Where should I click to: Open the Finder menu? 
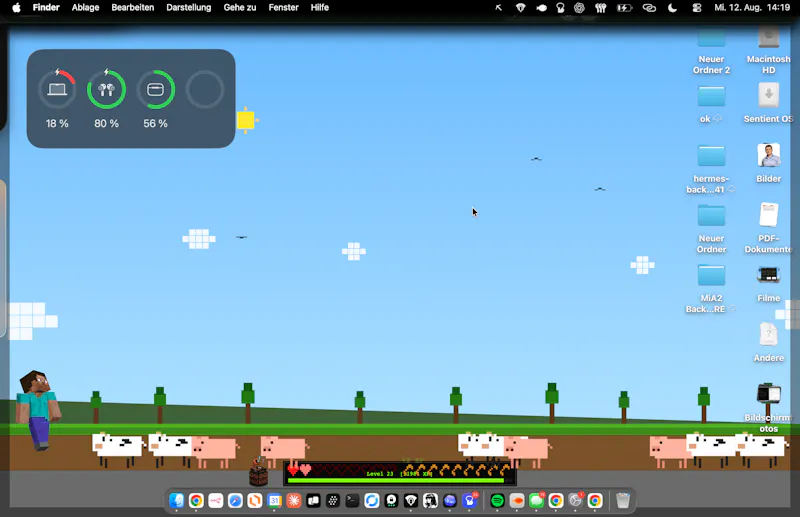pyautogui.click(x=46, y=8)
